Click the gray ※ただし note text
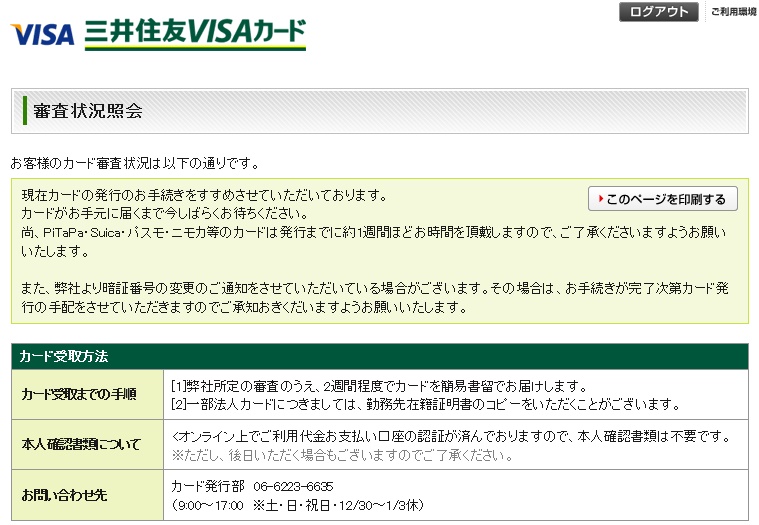Screen dimensions: 759x525 pyautogui.click(x=343, y=455)
